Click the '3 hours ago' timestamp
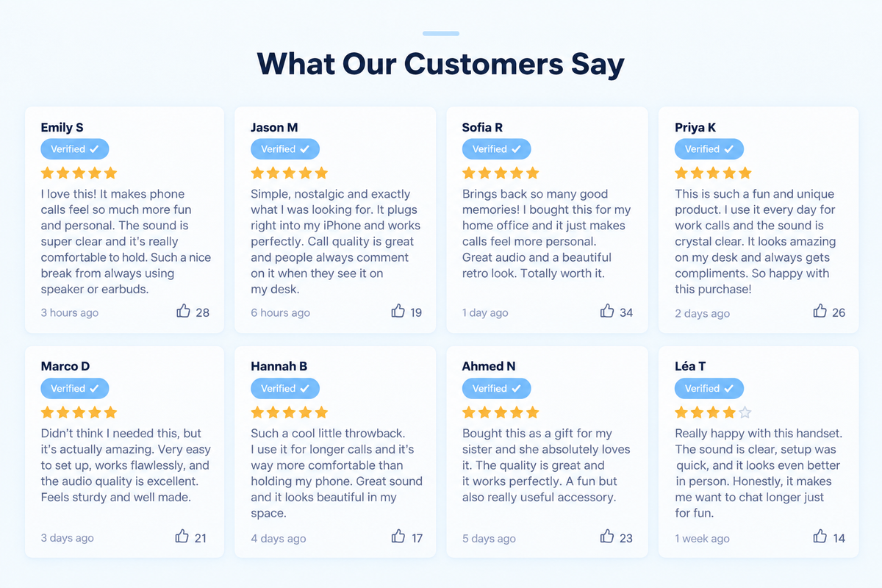The width and height of the screenshot is (882, 588). [x=69, y=312]
